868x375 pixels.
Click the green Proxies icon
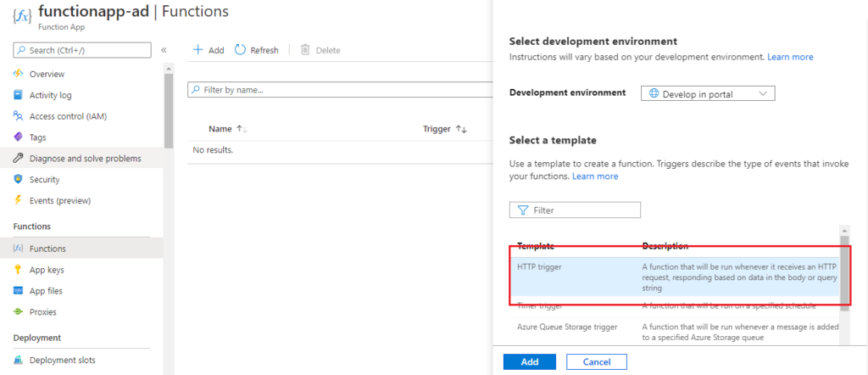[19, 312]
